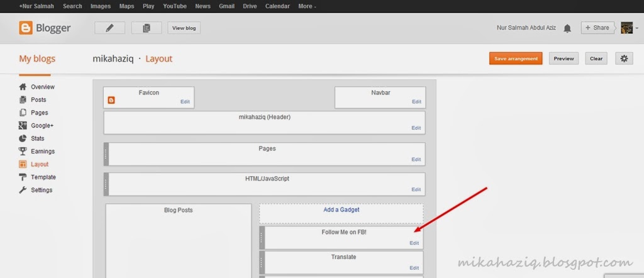Open Pages in the sidebar
Screen dimensions: 644x278
(x=40, y=113)
